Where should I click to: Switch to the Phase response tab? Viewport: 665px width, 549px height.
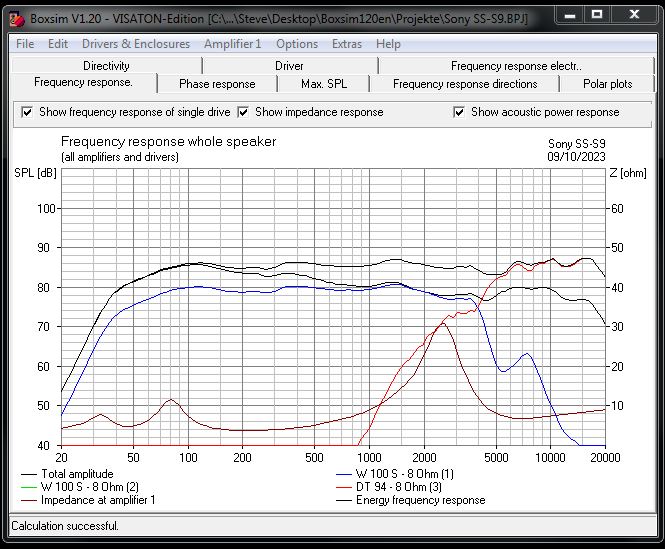(217, 84)
